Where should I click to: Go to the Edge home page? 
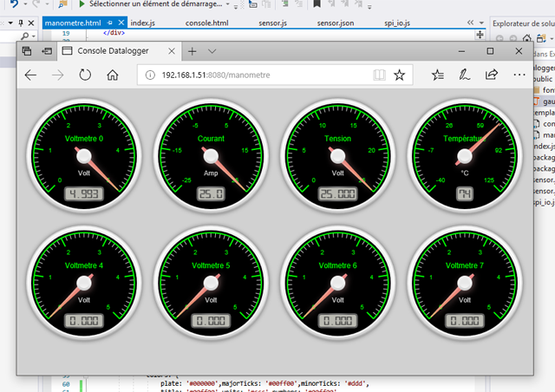tap(113, 75)
